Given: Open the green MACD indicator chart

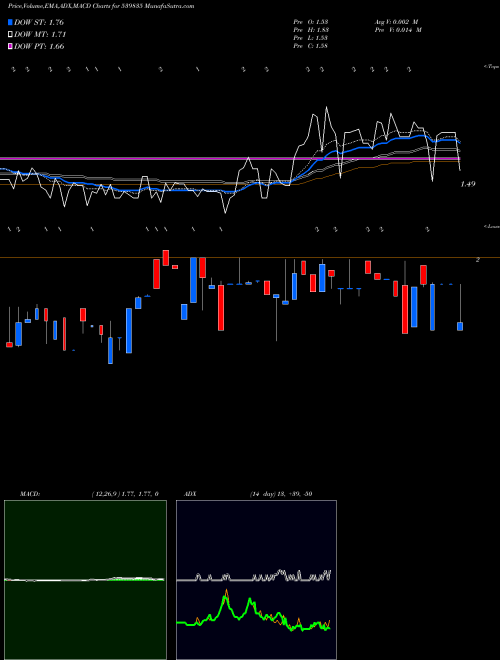Looking at the screenshot, I should tap(85, 580).
